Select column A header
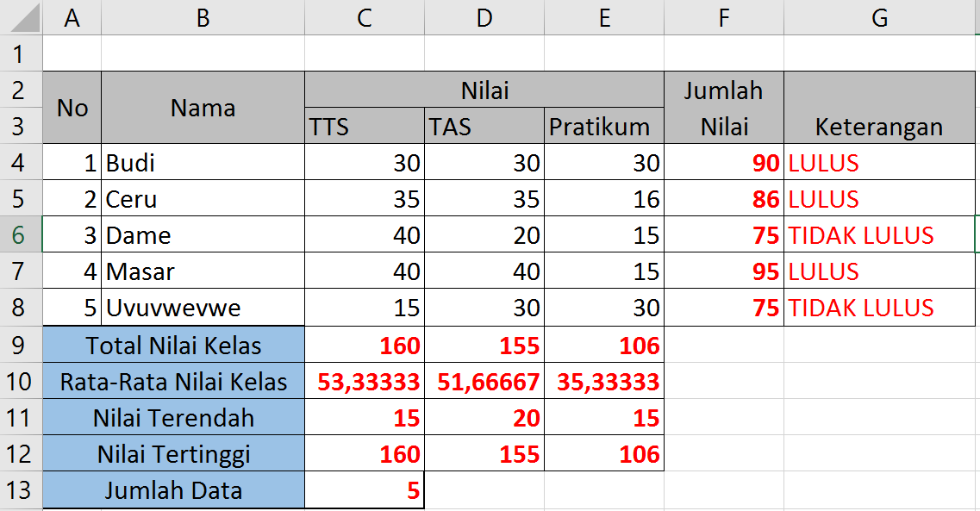Screen dimensions: 980x511 pyautogui.click(x=72, y=16)
